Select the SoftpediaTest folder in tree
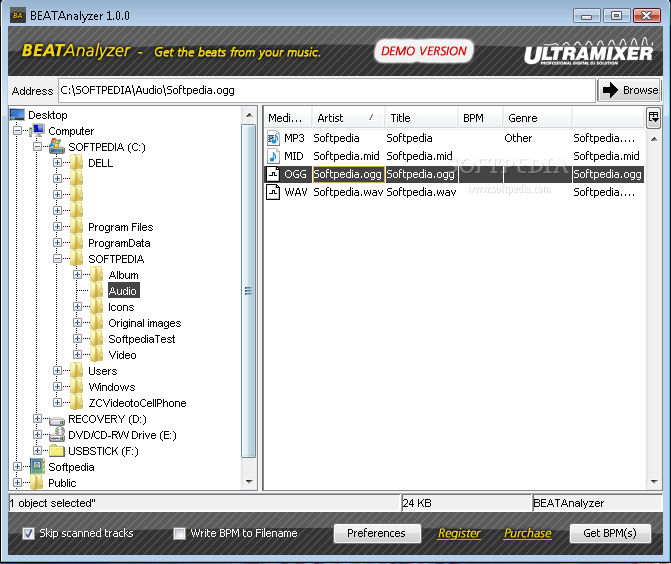The width and height of the screenshot is (671, 564). click(x=142, y=339)
